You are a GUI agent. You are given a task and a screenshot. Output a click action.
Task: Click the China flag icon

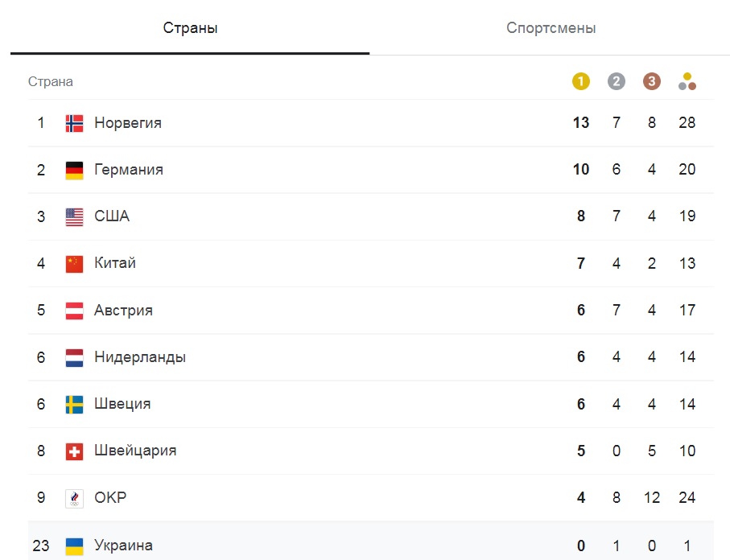pyautogui.click(x=73, y=263)
